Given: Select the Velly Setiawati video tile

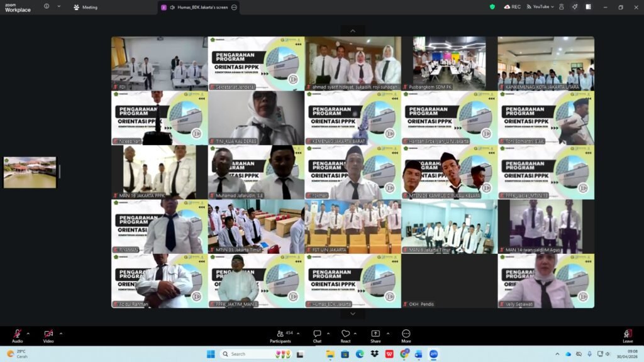Looking at the screenshot, I should (545, 281).
